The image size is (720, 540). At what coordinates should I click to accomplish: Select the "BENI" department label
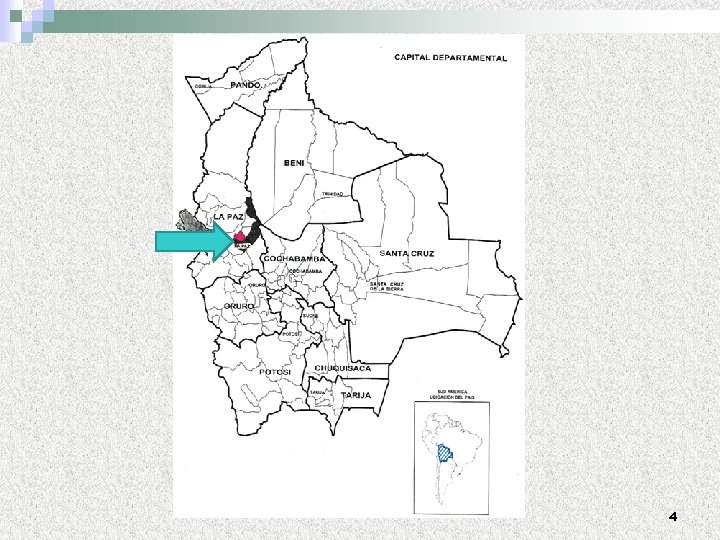click(294, 163)
